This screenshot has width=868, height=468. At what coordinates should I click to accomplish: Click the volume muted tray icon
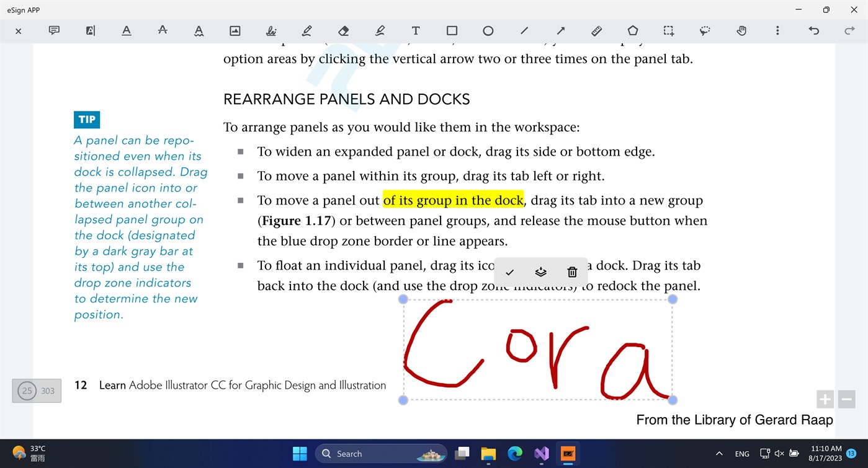[x=779, y=454]
